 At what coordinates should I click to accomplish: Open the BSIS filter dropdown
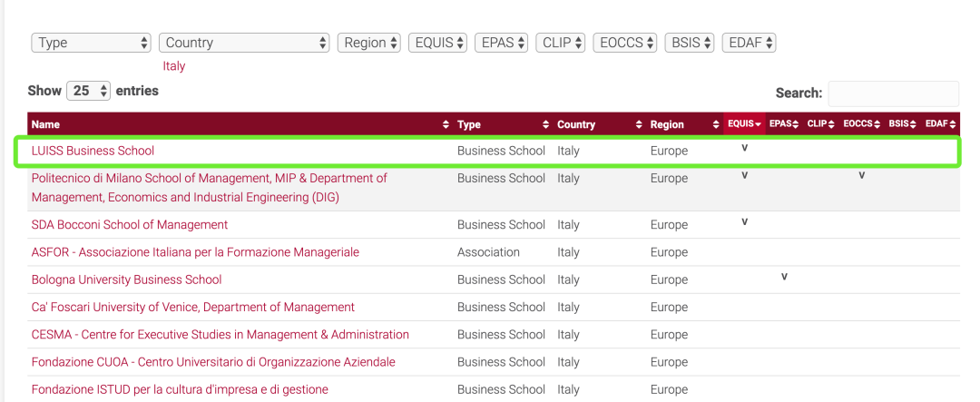pos(690,43)
